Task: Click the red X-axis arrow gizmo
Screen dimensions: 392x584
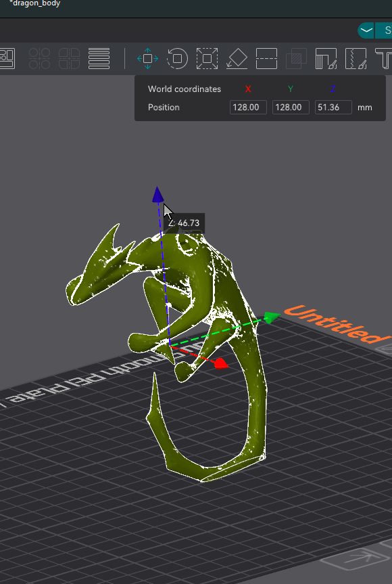Action: coord(221,363)
